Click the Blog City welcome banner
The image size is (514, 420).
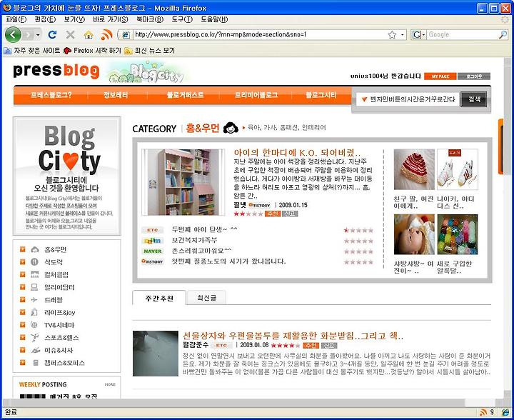(67, 176)
